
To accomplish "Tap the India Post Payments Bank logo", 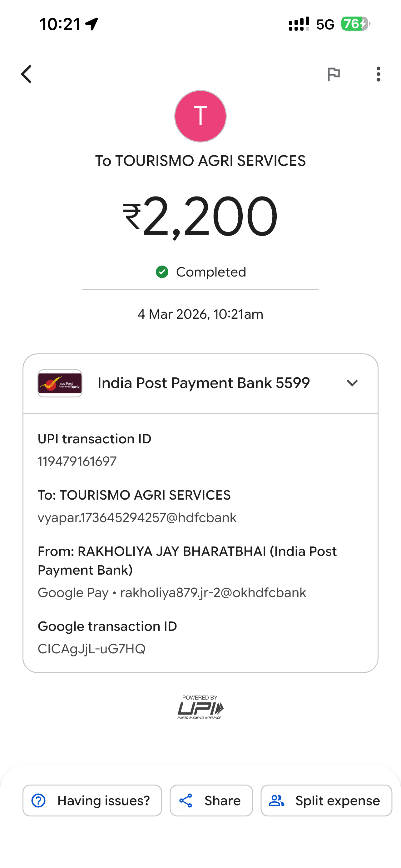I will pyautogui.click(x=60, y=383).
